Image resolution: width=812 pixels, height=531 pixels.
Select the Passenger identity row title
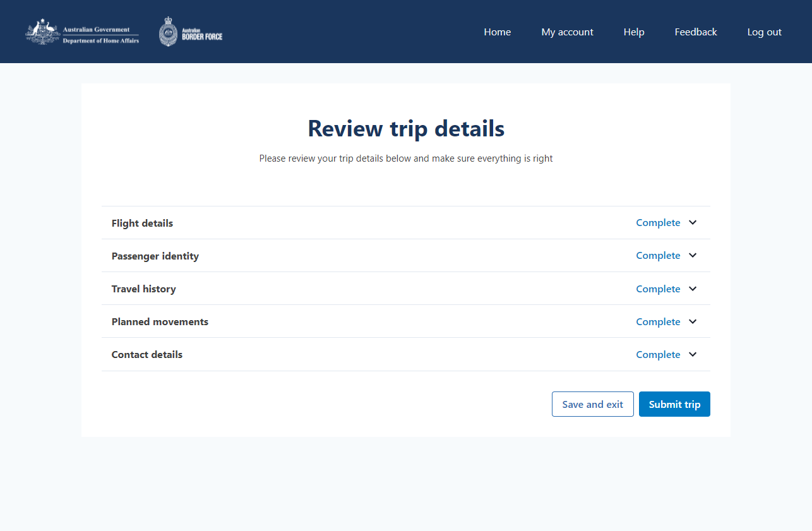(155, 256)
